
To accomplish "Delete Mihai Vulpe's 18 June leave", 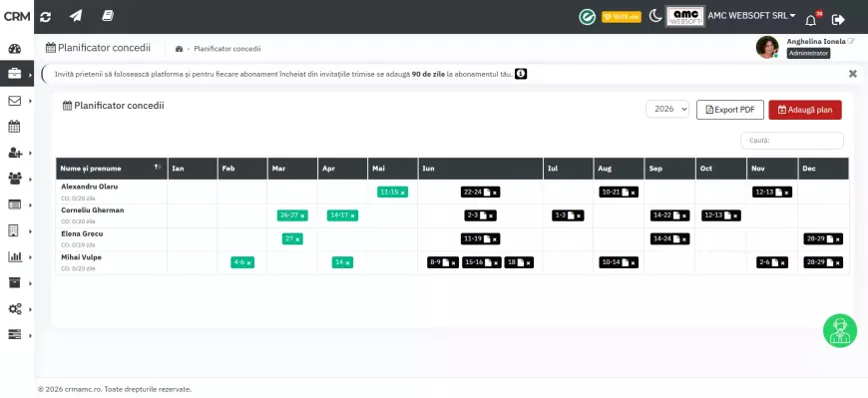I will click(x=528, y=263).
